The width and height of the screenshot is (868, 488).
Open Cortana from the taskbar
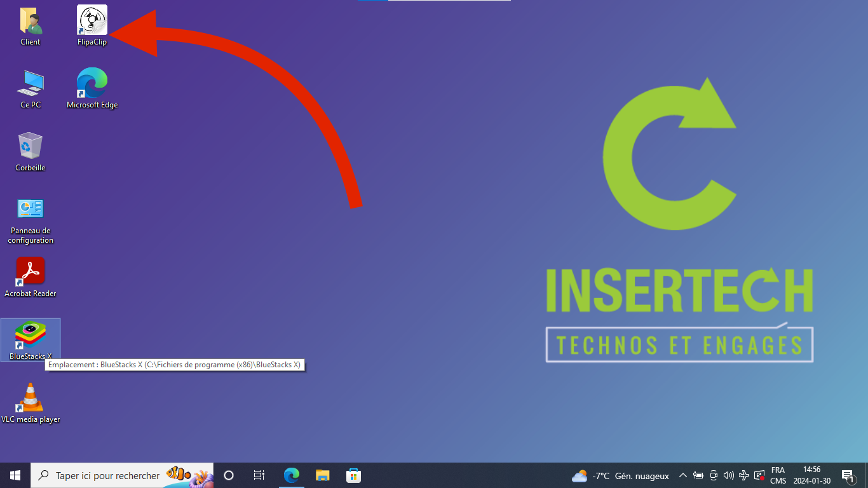tap(229, 475)
